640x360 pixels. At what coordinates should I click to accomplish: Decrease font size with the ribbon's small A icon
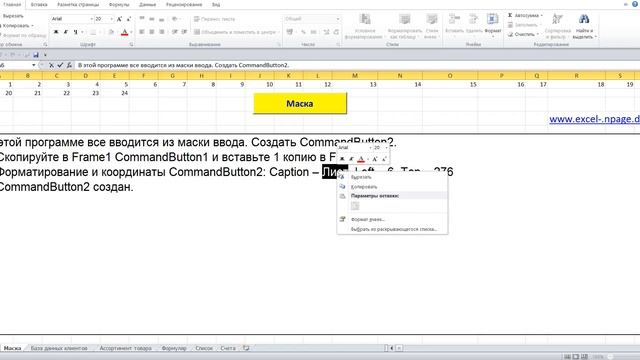pyautogui.click(x=129, y=19)
